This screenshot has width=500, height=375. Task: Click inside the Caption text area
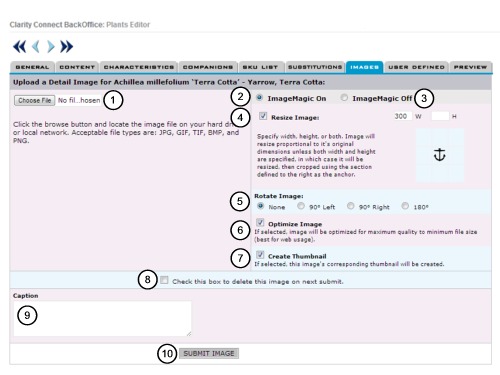[103, 318]
